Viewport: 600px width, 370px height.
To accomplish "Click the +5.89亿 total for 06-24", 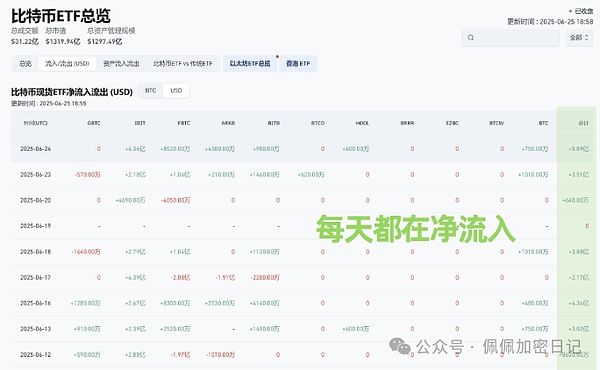I will pos(579,149).
